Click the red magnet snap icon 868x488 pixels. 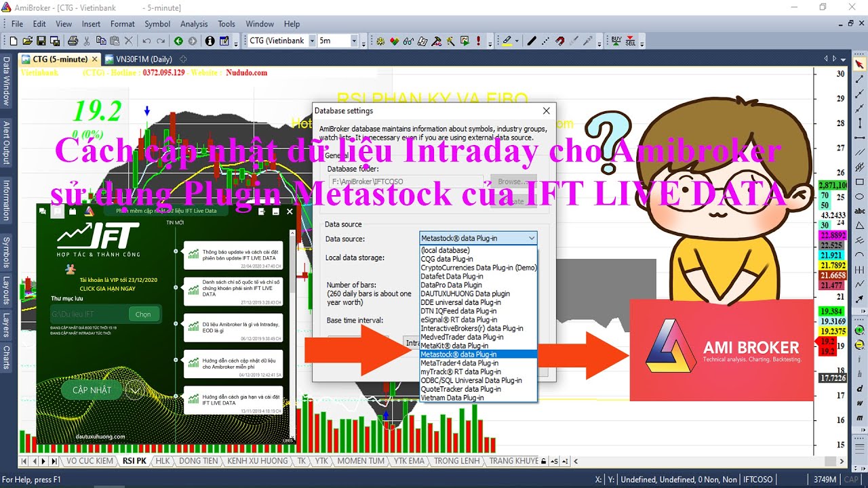coord(560,41)
